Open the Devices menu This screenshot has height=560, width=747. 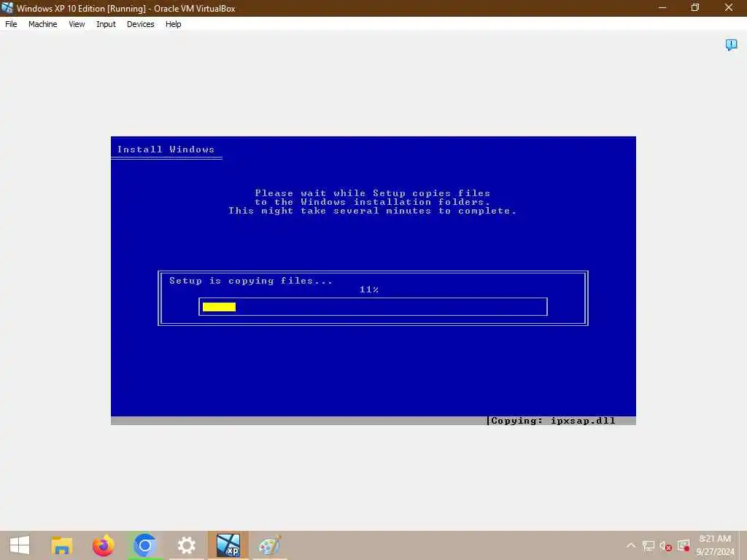140,24
